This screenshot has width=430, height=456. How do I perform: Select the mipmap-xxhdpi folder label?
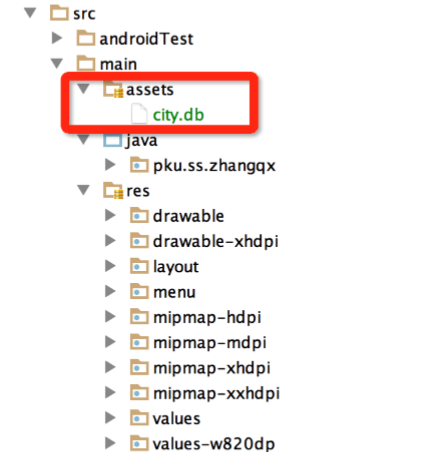pos(216,394)
